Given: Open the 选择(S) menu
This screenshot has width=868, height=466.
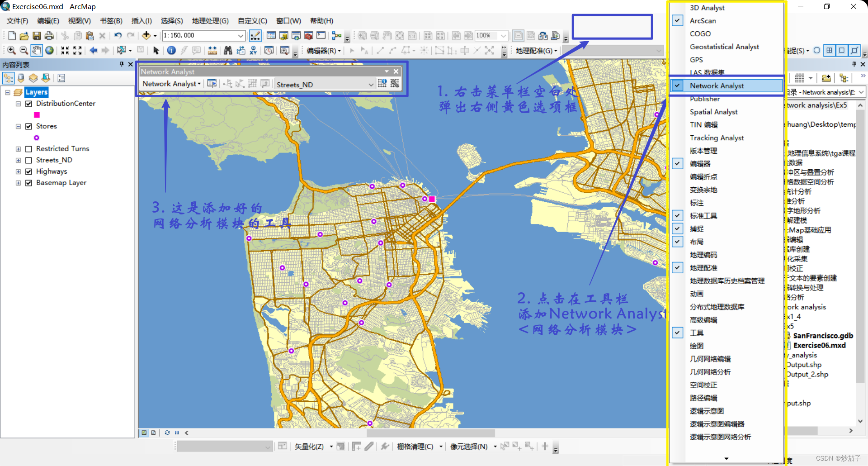Looking at the screenshot, I should pos(171,20).
